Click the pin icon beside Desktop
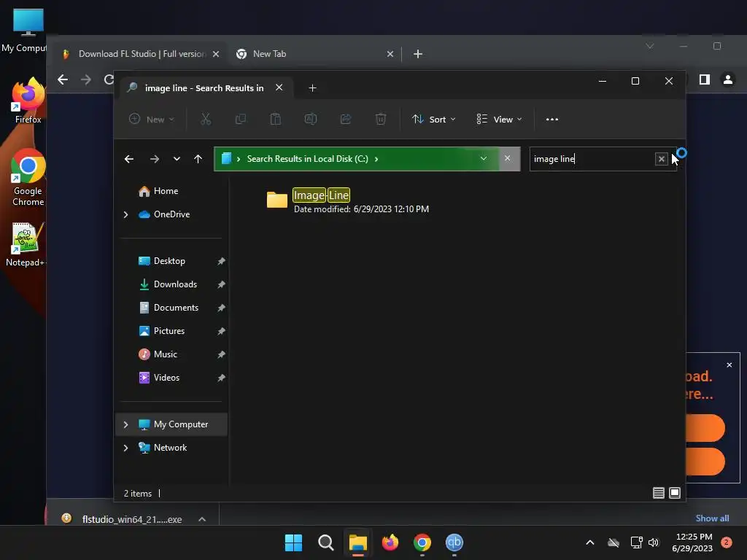The image size is (747, 560). pos(221,261)
